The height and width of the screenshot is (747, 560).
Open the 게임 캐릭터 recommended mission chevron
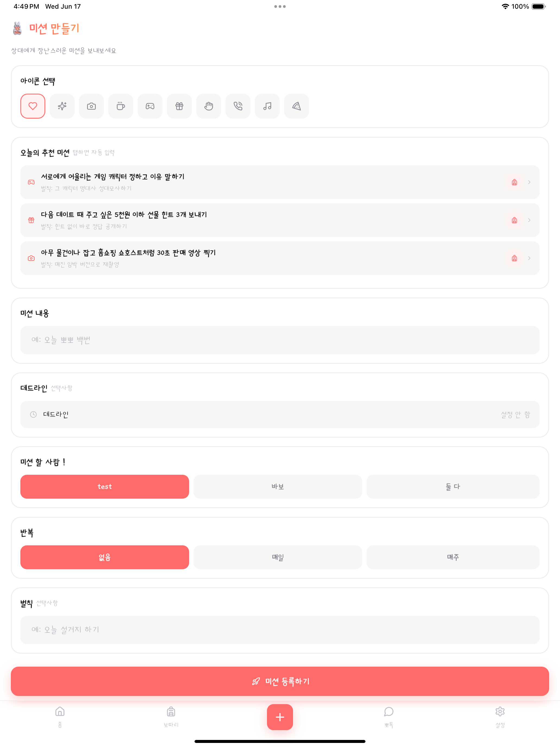(x=529, y=182)
